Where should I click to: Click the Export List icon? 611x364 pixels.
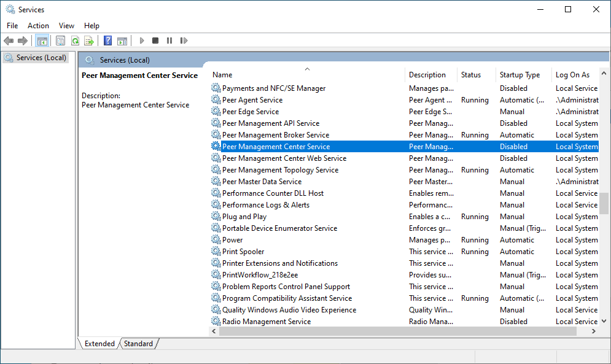click(x=89, y=41)
